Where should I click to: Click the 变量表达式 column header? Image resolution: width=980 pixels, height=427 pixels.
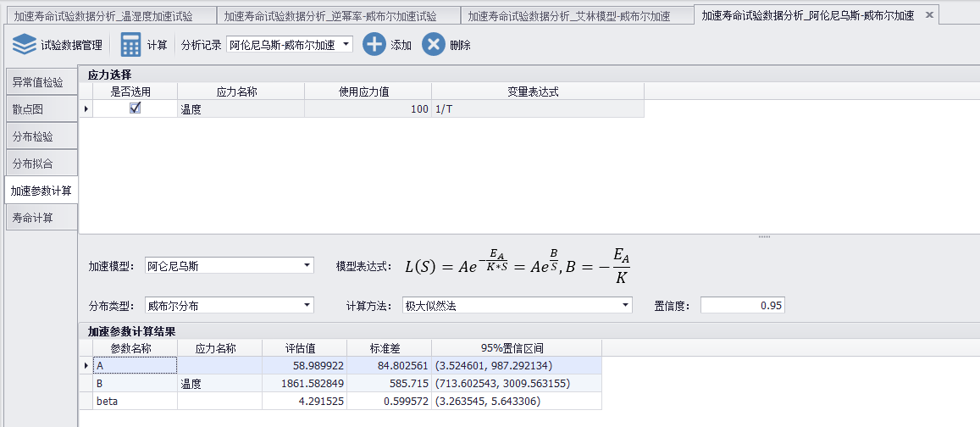(x=538, y=91)
